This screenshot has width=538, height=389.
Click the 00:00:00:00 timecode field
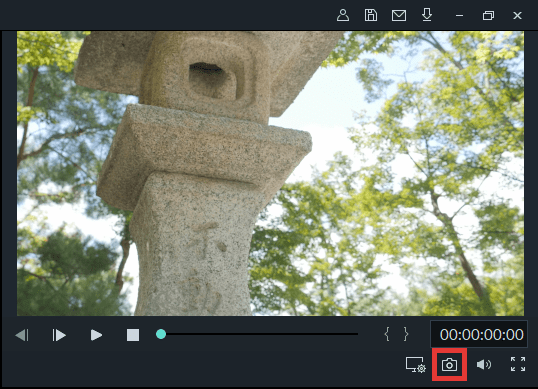[x=479, y=334]
